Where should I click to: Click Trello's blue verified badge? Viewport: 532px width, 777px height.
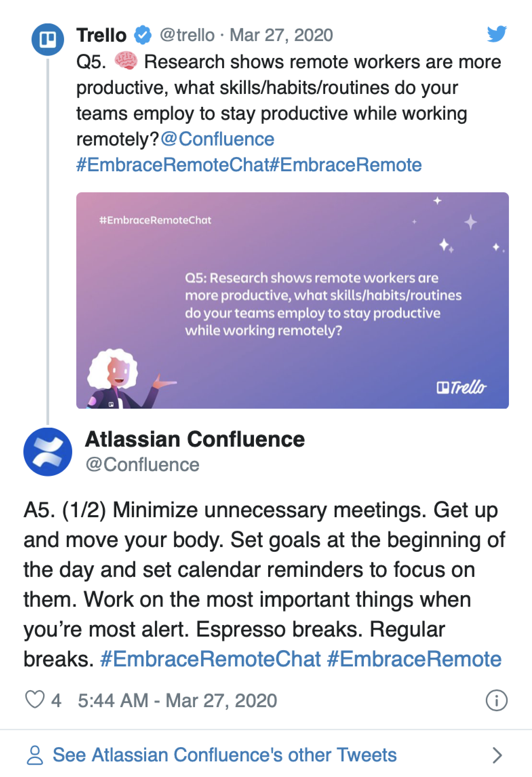[x=143, y=35]
